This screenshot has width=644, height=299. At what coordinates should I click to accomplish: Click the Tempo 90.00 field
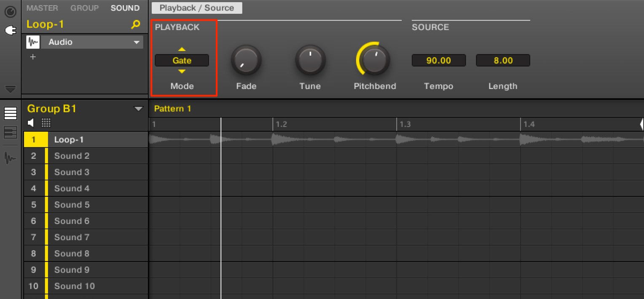(438, 61)
